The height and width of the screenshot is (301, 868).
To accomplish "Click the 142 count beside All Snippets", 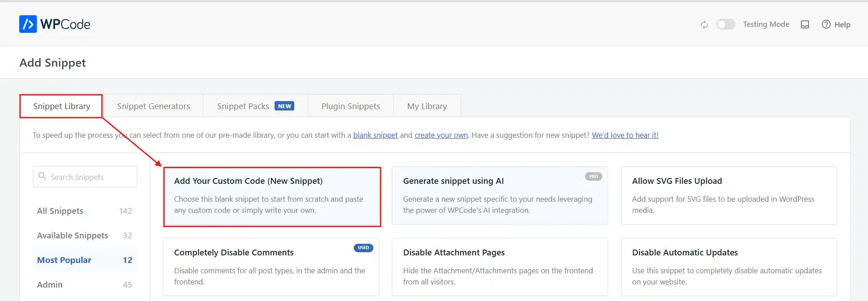I will coord(126,211).
